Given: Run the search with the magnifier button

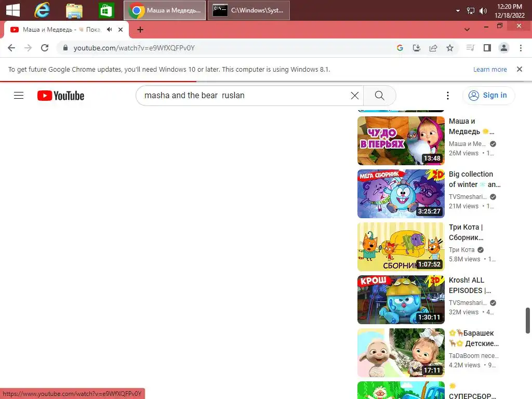Looking at the screenshot, I should (x=380, y=96).
